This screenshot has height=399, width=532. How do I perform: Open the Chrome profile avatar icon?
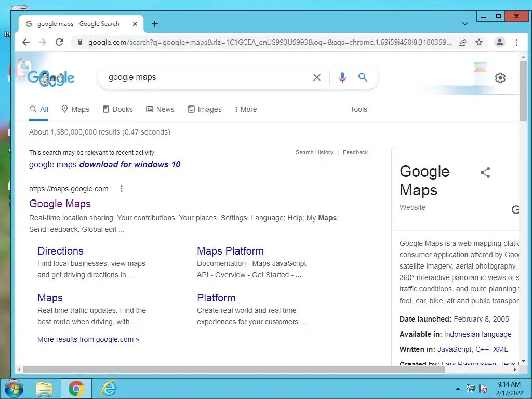pos(499,42)
